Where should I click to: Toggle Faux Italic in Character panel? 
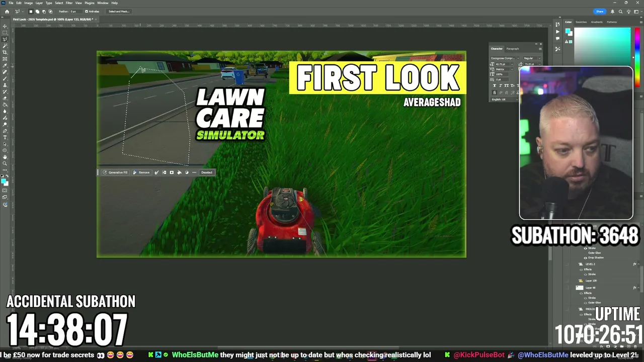500,85
